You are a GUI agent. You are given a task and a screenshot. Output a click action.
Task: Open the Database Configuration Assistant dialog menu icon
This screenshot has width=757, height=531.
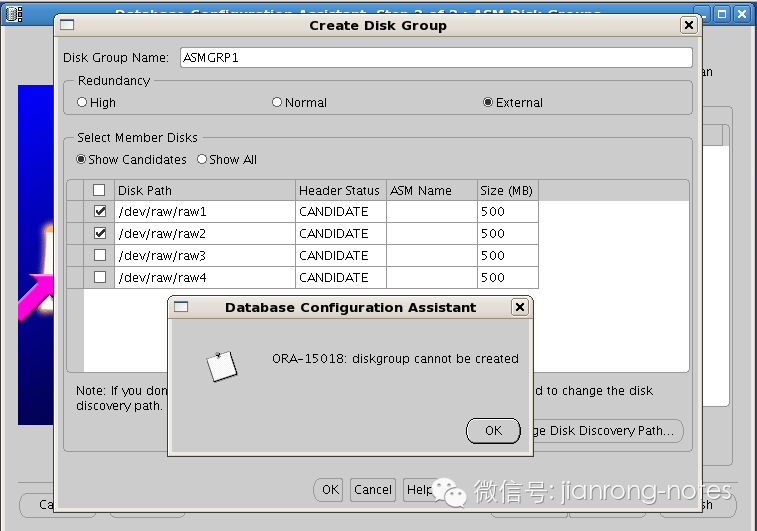coord(181,307)
